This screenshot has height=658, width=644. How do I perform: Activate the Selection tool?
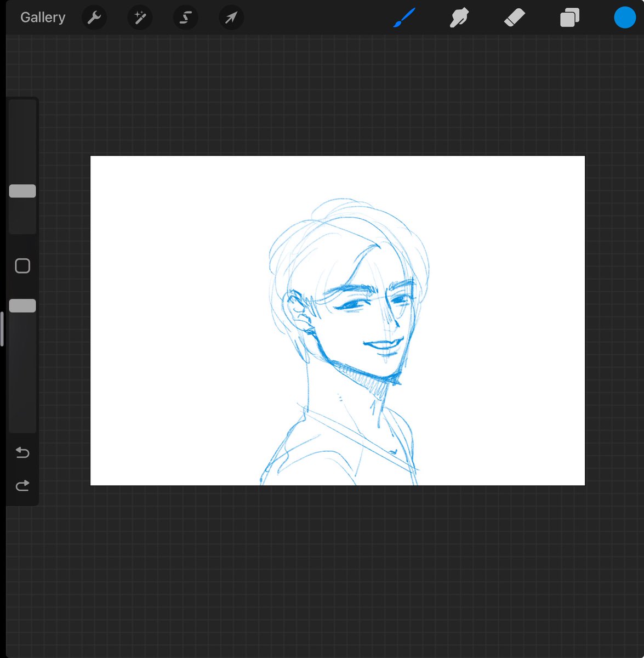click(x=185, y=18)
